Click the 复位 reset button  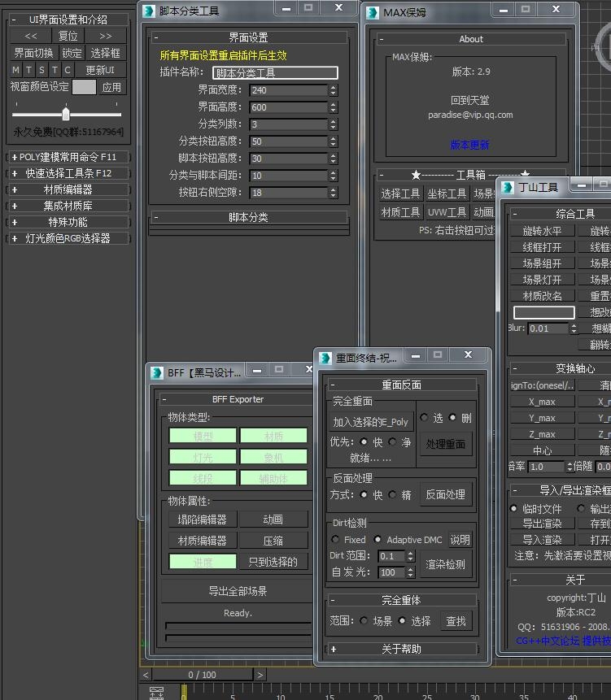[x=68, y=36]
